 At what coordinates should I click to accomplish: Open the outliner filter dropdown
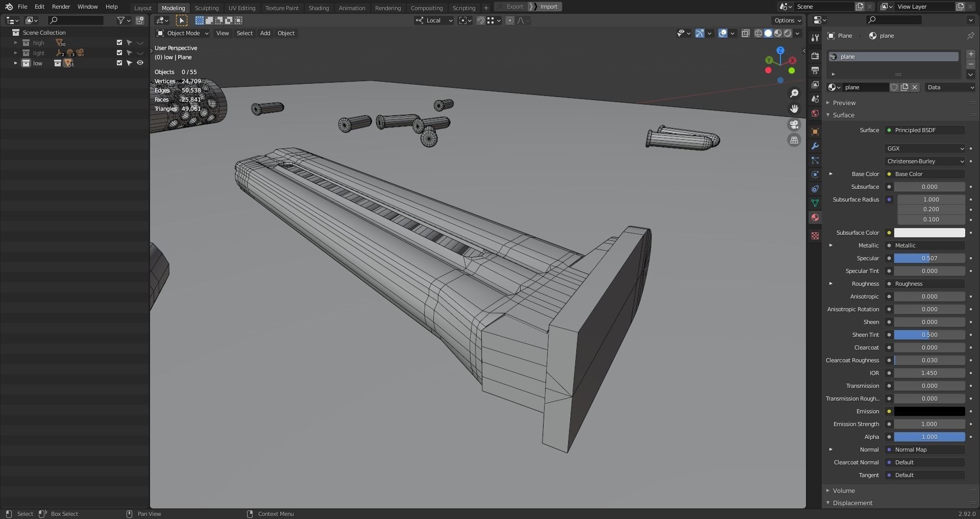[124, 20]
